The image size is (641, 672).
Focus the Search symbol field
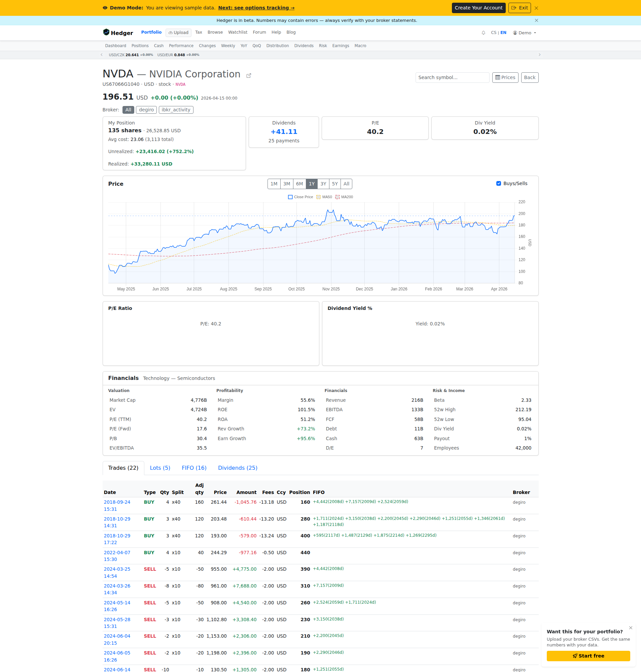pos(452,77)
